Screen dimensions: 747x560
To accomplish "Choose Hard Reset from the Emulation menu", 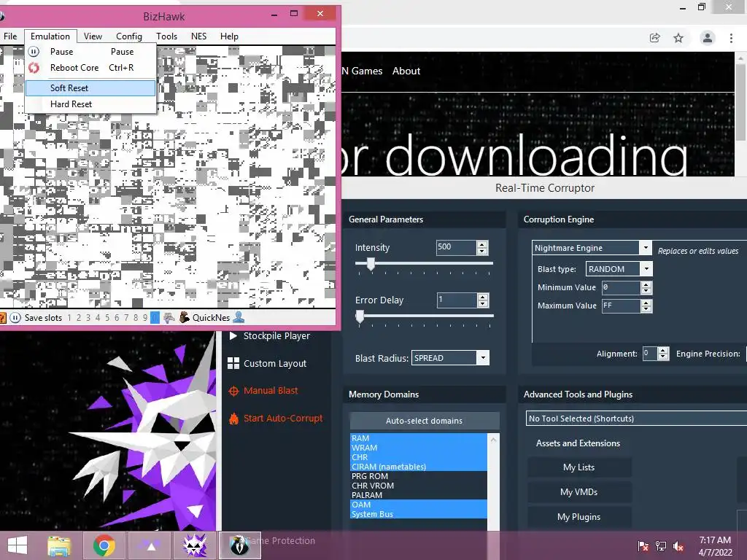I will click(90, 104).
